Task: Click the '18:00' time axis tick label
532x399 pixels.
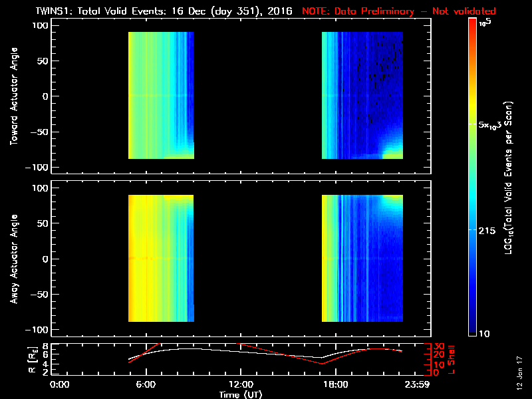Action: 334,385
